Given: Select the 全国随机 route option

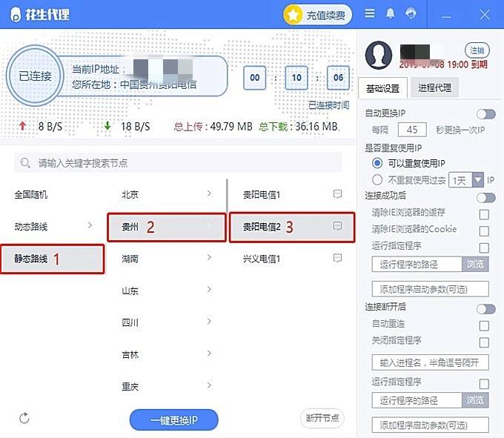Looking at the screenshot, I should coord(31,194).
